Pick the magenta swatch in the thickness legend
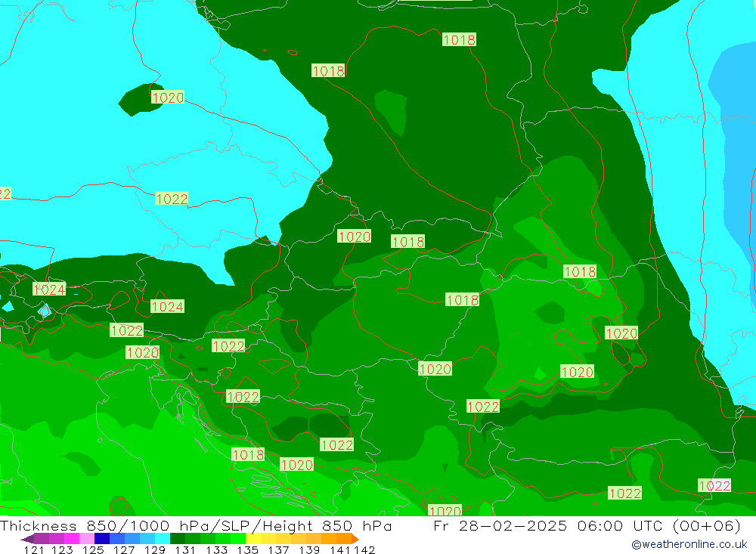Image resolution: width=756 pixels, height=554 pixels. 72,539
